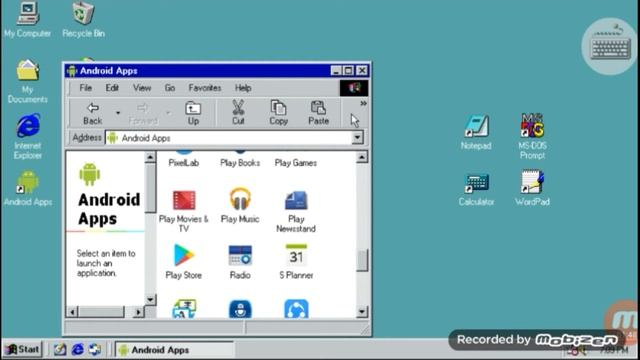Viewport: 640px width, 360px height.
Task: Click the left pane scroll left arrow
Action: 72,312
